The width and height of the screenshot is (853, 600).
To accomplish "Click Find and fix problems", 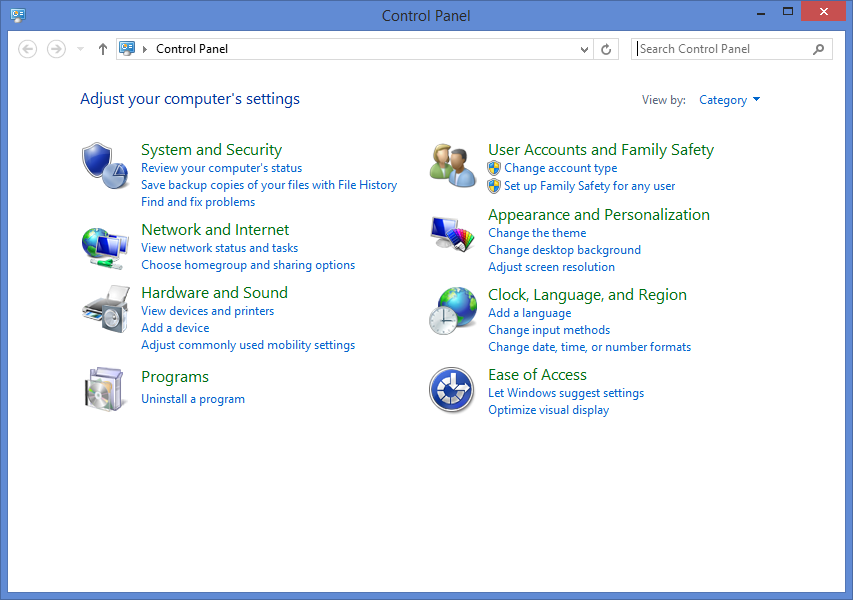I will point(198,202).
